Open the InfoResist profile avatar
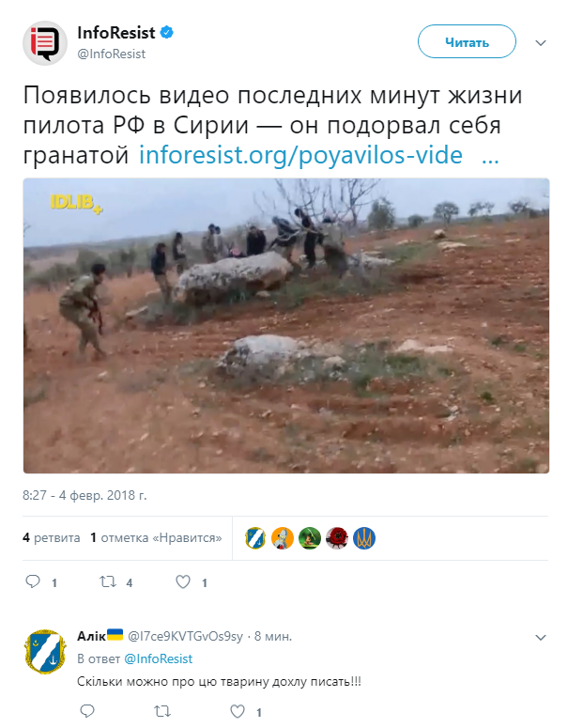 pyautogui.click(x=45, y=43)
